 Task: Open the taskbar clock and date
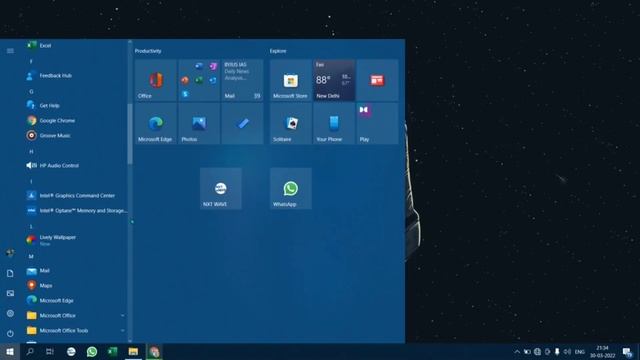click(x=602, y=351)
